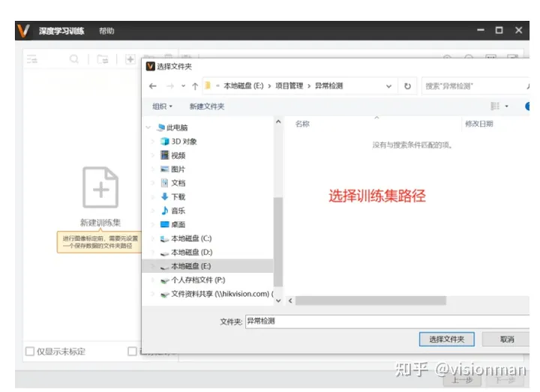
Task: Open the 深度学习训练 menu
Action: [x=61, y=31]
